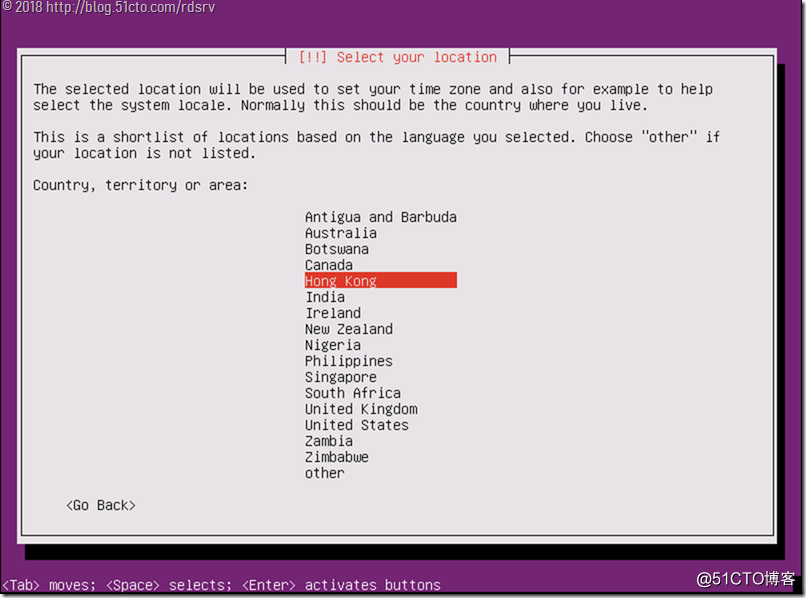Image resolution: width=806 pixels, height=598 pixels.
Task: Pick Zambia in the country list
Action: pos(328,441)
